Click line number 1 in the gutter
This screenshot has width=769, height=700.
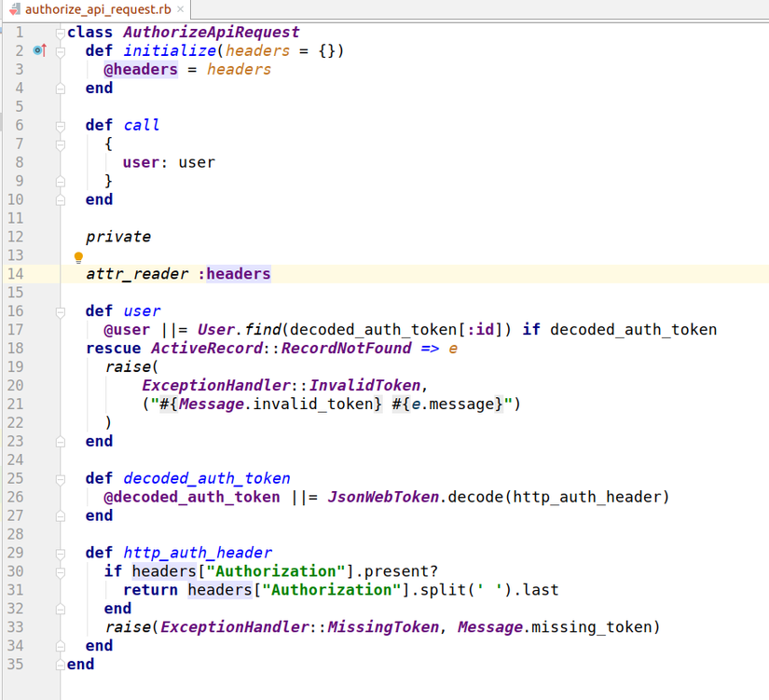pos(20,33)
